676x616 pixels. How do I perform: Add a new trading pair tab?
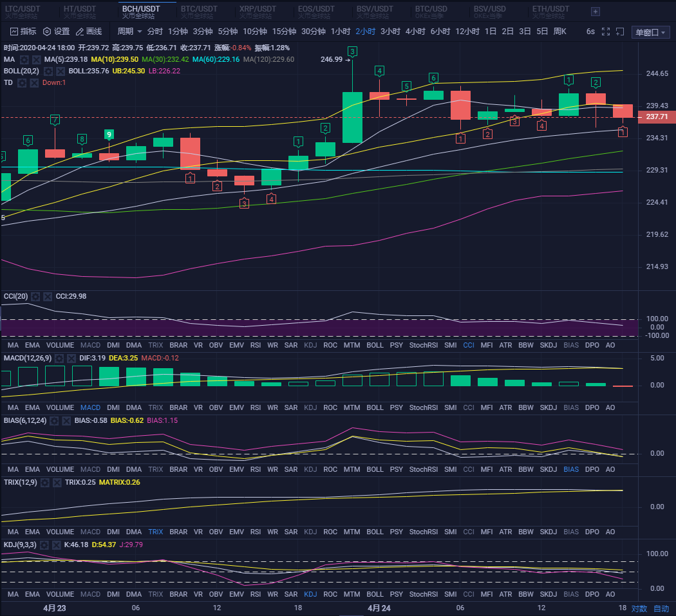pos(596,12)
